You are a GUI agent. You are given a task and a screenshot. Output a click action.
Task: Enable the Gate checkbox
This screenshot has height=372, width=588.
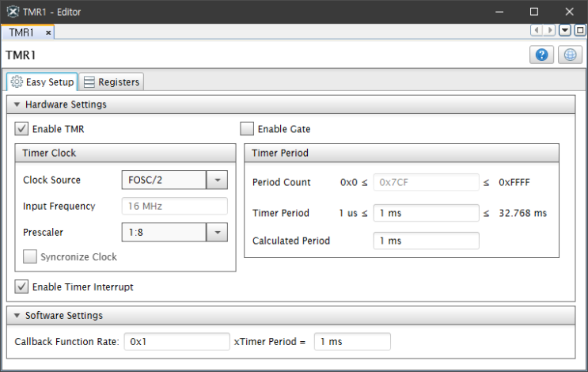248,129
